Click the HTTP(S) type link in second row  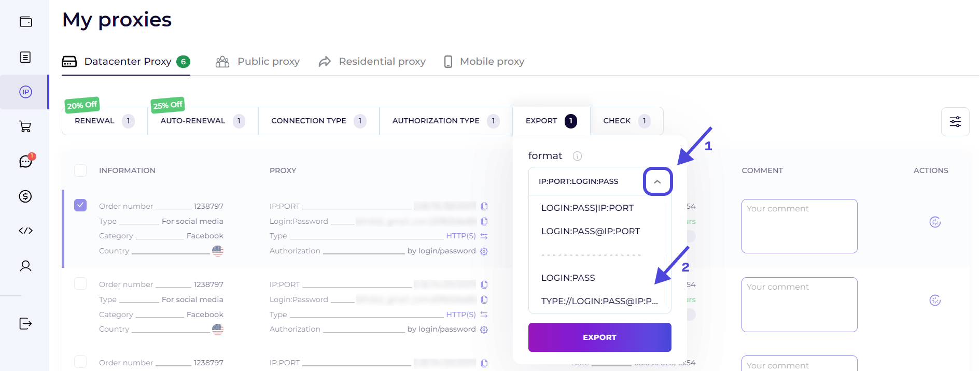[461, 315]
